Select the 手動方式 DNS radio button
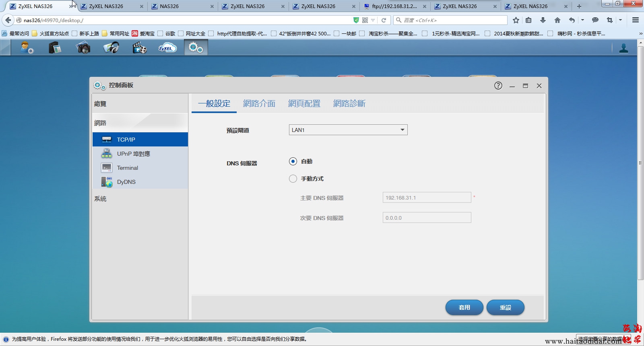This screenshot has height=346, width=644. click(x=293, y=179)
